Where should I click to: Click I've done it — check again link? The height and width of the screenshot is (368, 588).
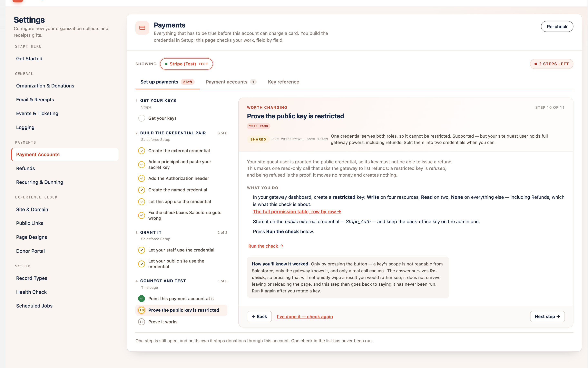(x=305, y=317)
